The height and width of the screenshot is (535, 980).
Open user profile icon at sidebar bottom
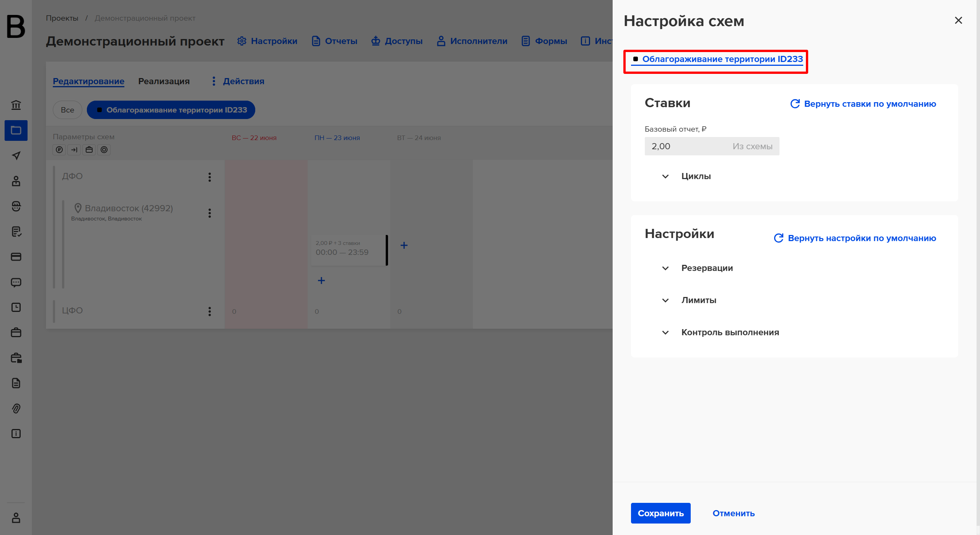coord(16,518)
